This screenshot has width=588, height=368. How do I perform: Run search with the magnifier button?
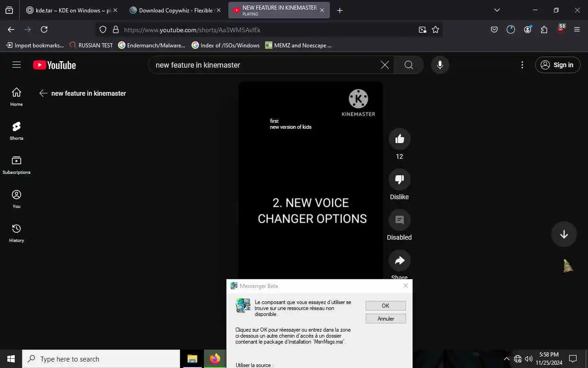(x=409, y=65)
